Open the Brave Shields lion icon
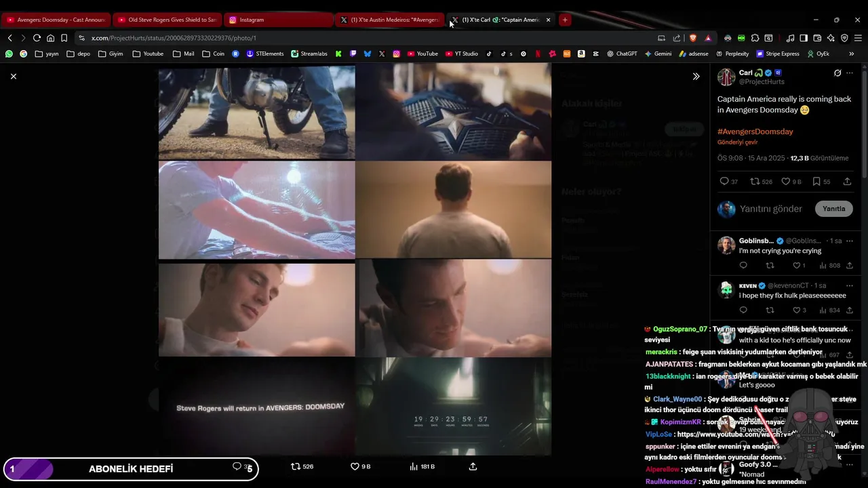868x488 pixels. point(692,38)
